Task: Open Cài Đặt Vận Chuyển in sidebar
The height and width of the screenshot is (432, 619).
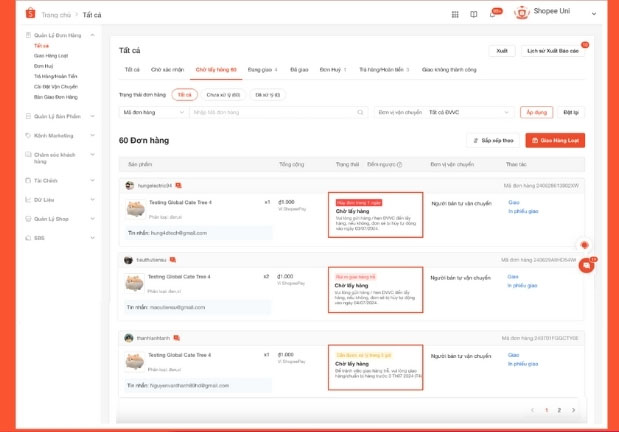Action: 56,86
